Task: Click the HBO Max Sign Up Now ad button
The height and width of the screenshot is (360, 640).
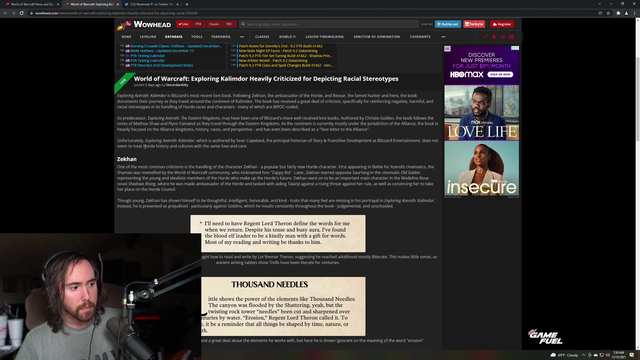Action: (x=500, y=75)
